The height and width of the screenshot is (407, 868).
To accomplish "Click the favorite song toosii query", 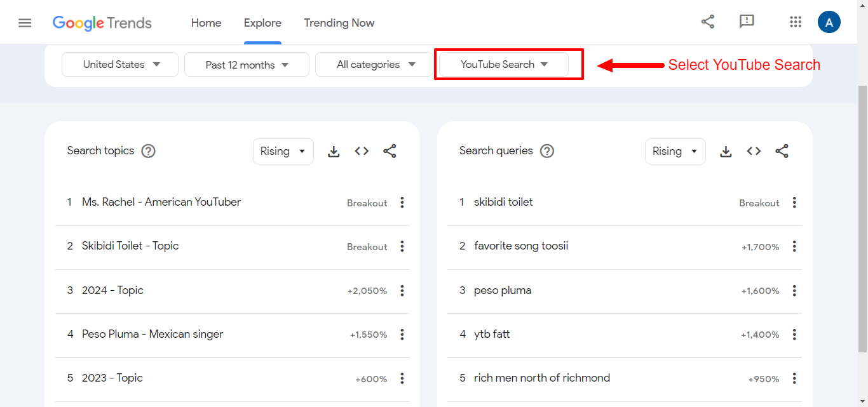I will (521, 246).
